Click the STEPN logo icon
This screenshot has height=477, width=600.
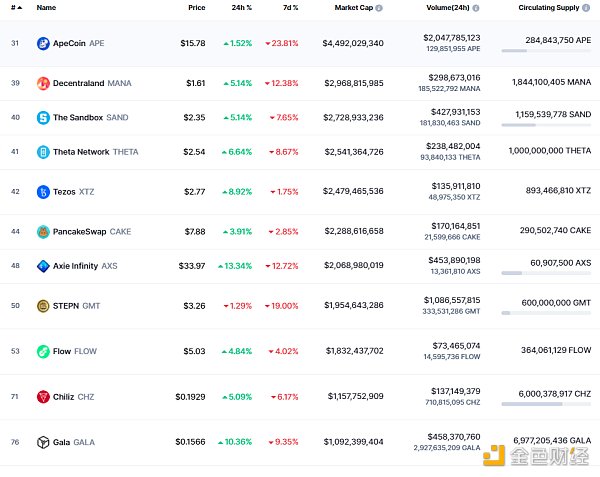tap(43, 306)
